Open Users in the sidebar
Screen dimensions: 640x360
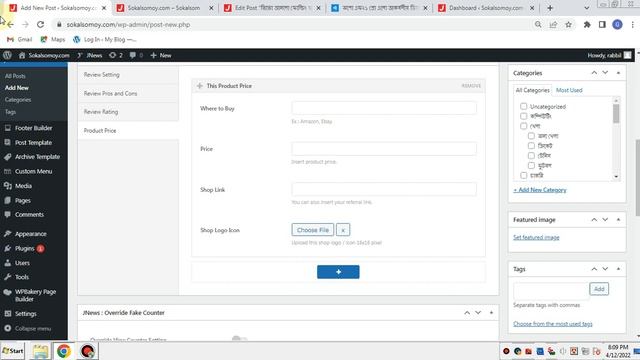[22, 263]
